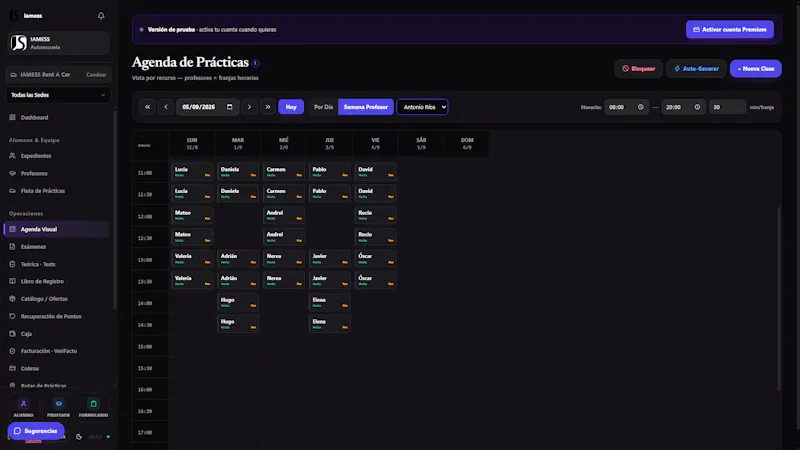Image resolution: width=800 pixels, height=450 pixels.
Task: Open the Todas las Sedes dropdown
Action: (x=58, y=95)
